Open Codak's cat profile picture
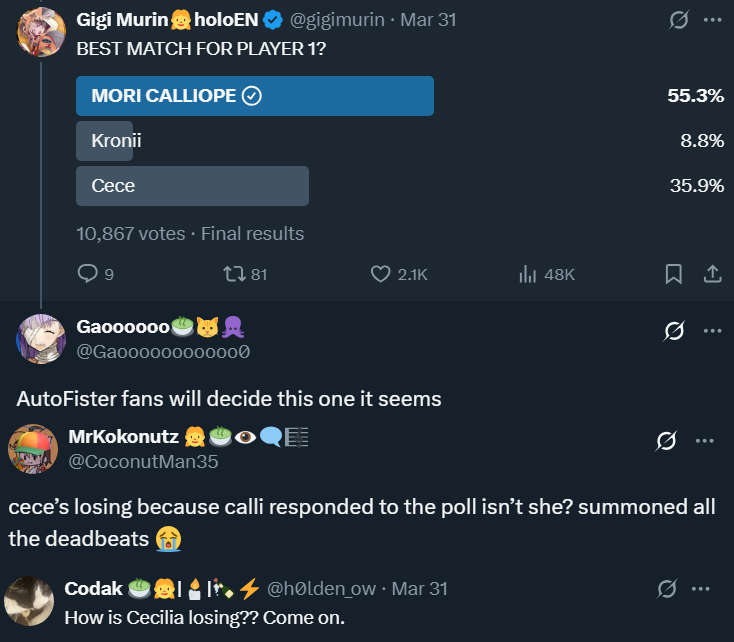Viewport: 734px width, 642px height. 29,601
